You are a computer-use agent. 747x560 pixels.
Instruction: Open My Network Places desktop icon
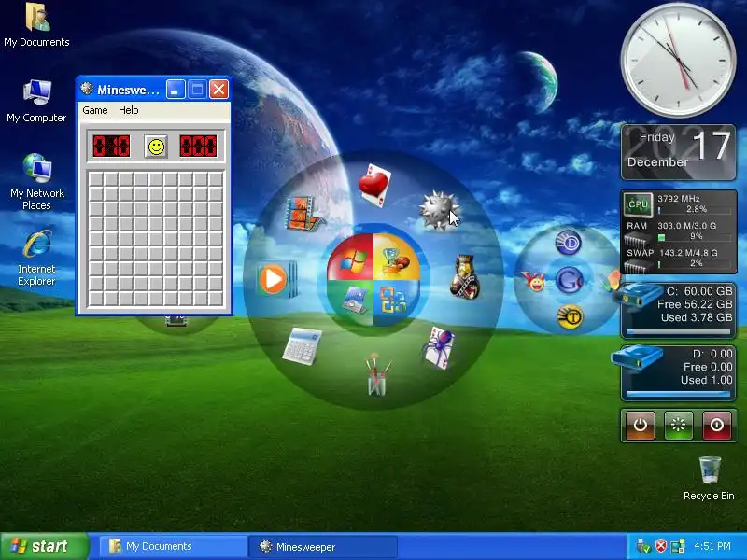pos(37,181)
